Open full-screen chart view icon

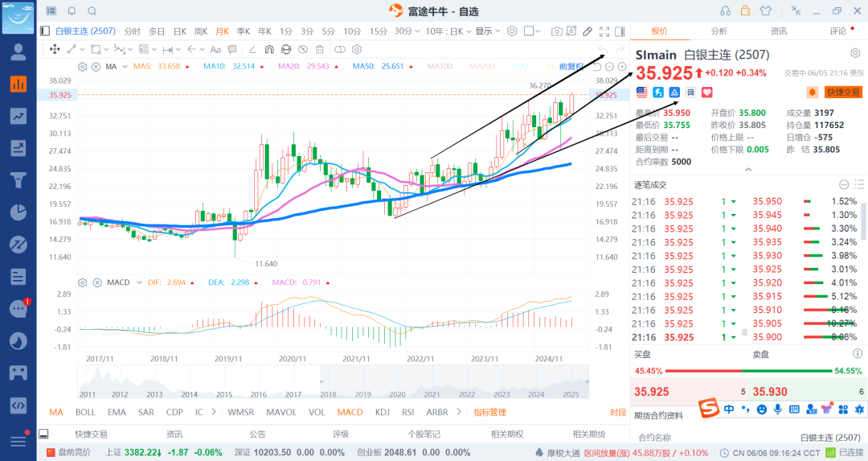click(604, 31)
